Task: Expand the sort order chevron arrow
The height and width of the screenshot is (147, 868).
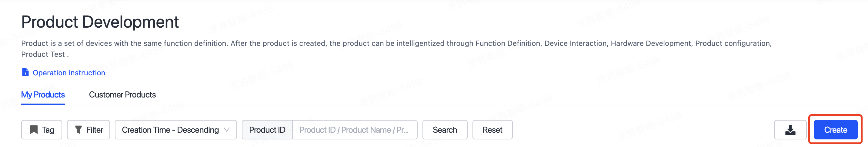Action: 227,130
